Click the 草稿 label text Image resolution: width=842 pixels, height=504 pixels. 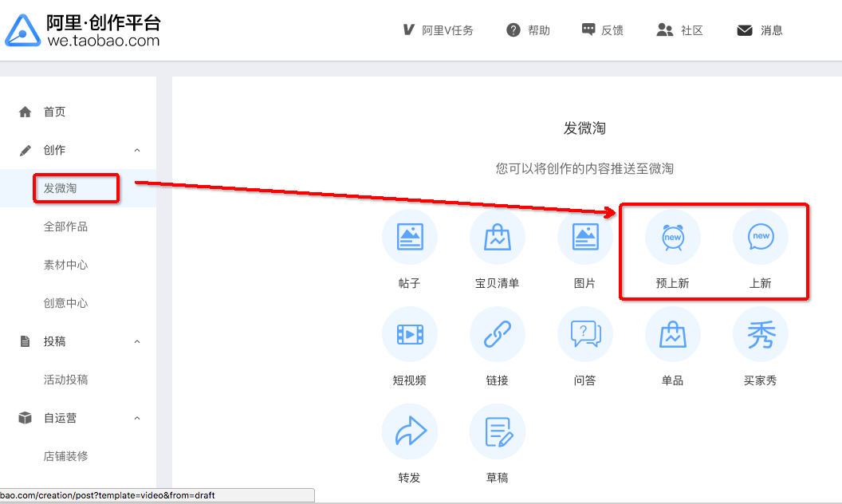point(498,478)
